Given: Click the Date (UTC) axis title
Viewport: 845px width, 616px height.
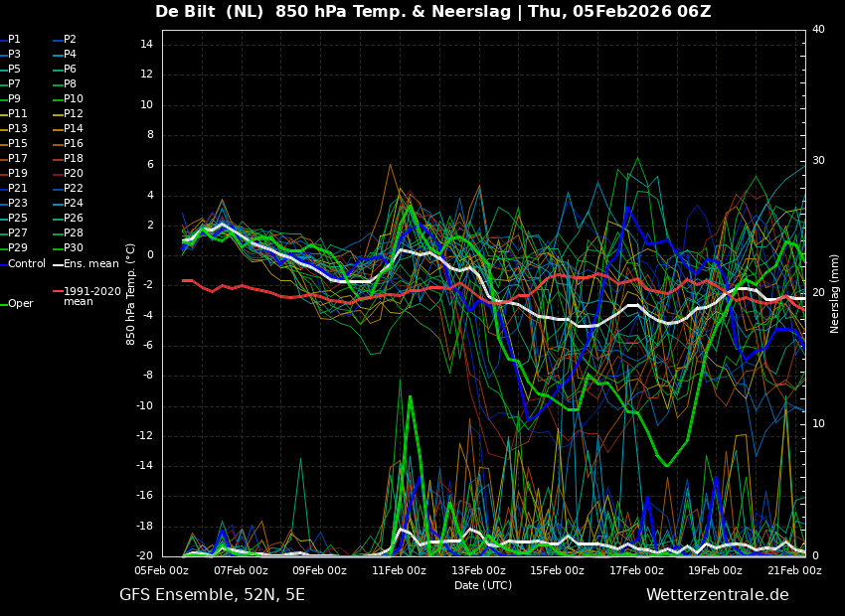Looking at the screenshot, I should (483, 586).
